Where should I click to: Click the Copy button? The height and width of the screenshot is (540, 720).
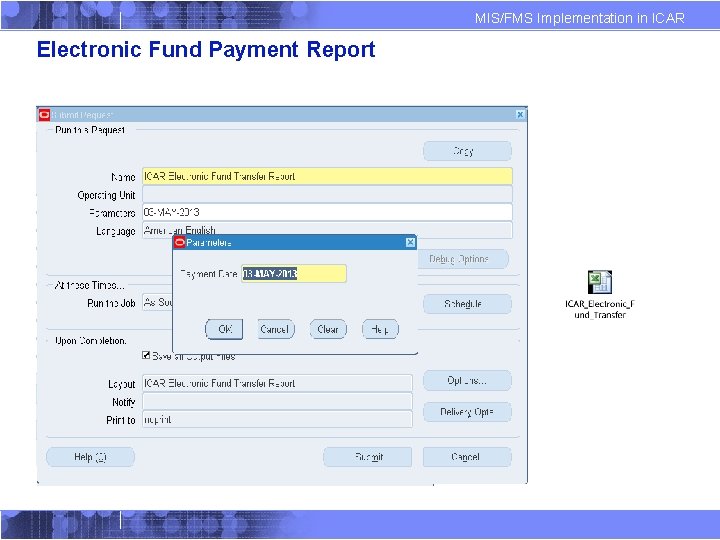467,151
